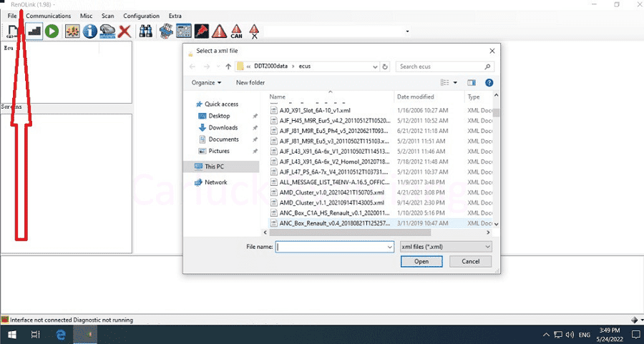Viewport: 644px width, 344px height.
Task: Open the Communications menu
Action: coord(49,16)
